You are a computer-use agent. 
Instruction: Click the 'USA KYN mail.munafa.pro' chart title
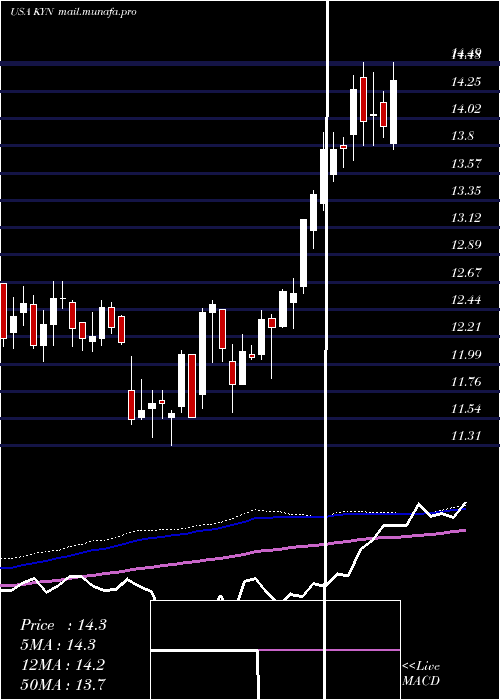click(73, 12)
